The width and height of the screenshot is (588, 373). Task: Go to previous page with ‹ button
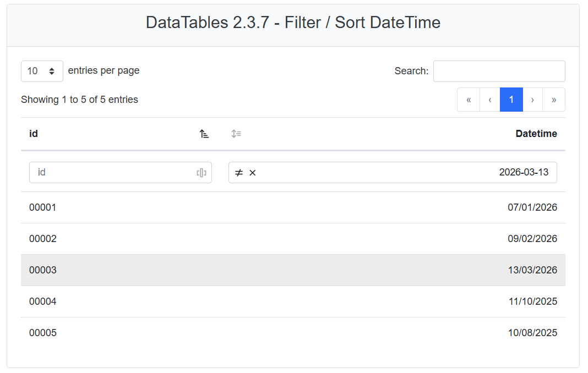pyautogui.click(x=489, y=100)
